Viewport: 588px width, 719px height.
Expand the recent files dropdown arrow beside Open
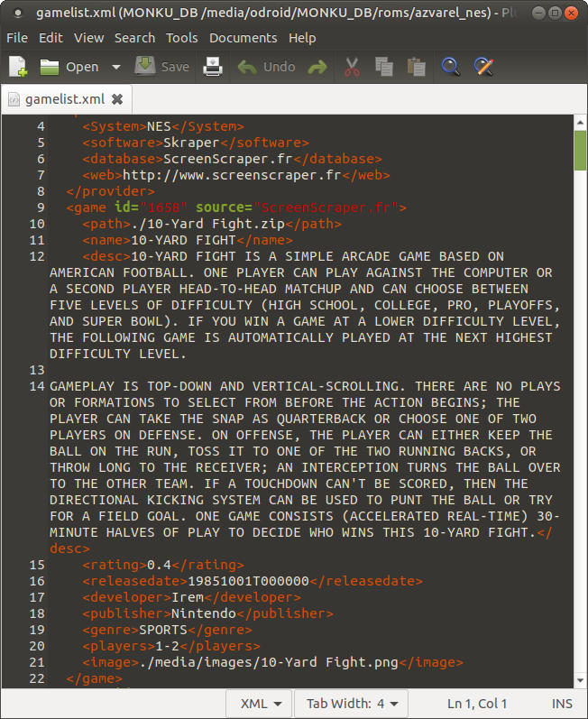[x=115, y=67]
